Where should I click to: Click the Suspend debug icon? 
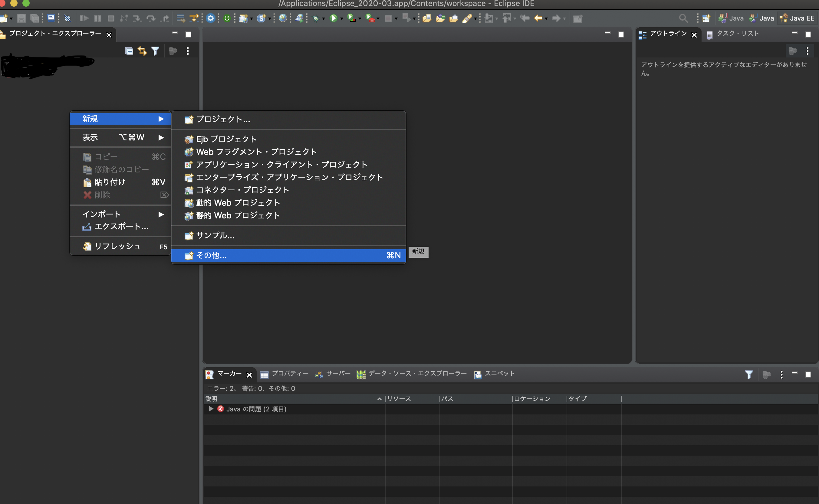coord(98,18)
